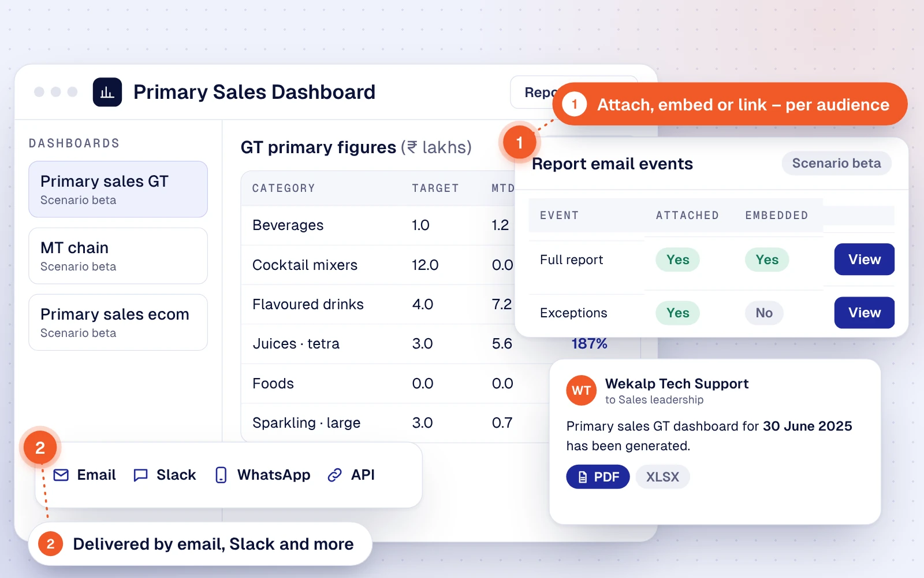Choose the WhatsApp delivery option
Viewport: 924px width, 578px height.
263,475
